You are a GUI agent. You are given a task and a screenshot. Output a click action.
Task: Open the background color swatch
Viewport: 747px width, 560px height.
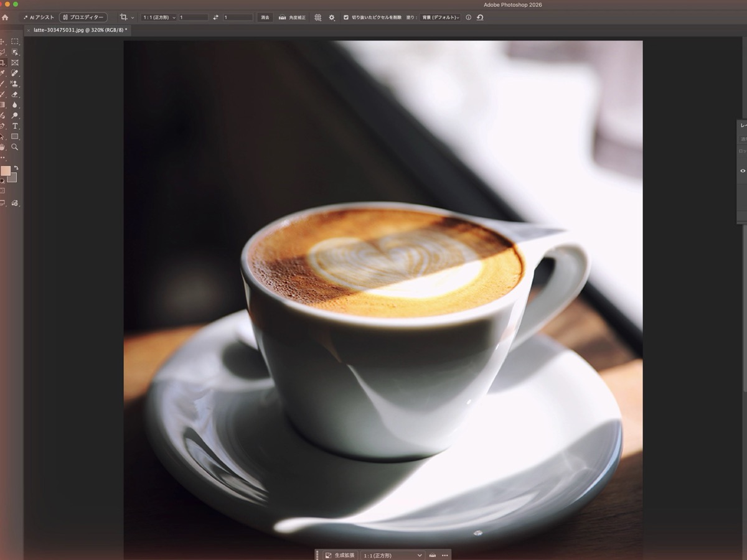coord(13,179)
